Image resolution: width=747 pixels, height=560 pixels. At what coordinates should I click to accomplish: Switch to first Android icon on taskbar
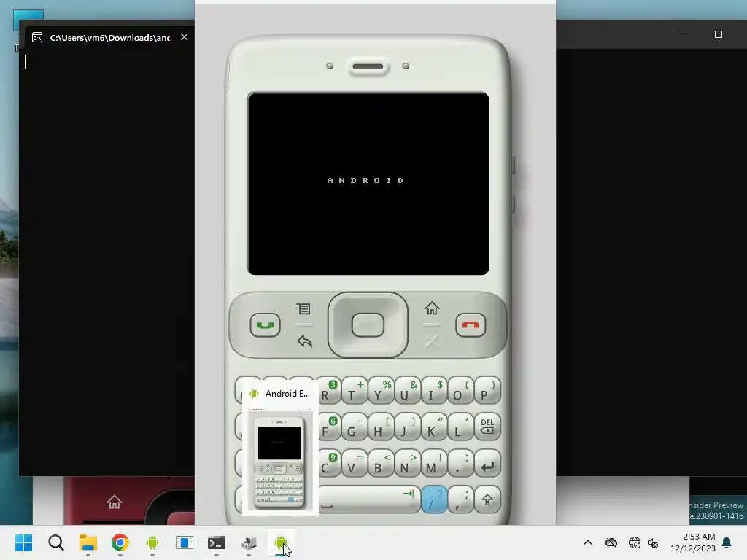(x=152, y=542)
